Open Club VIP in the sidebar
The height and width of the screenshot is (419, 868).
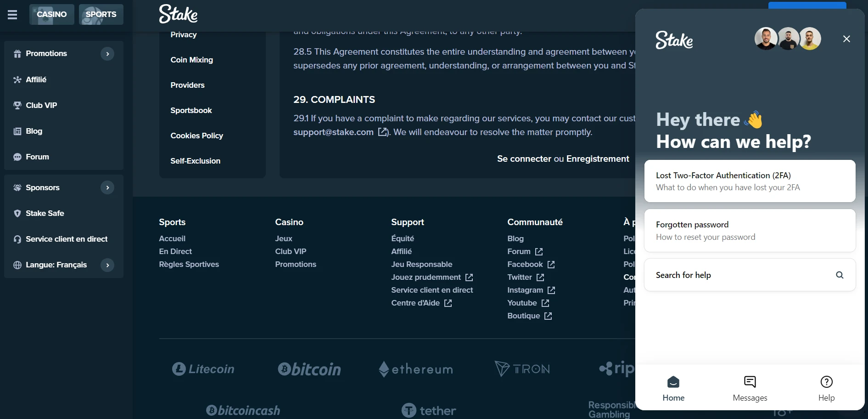click(x=41, y=105)
